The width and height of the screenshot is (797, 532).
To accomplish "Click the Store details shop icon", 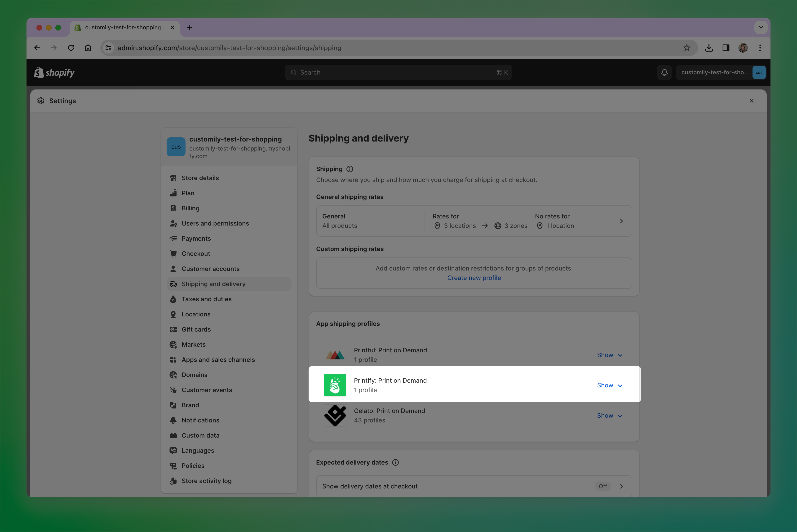I will coord(173,178).
